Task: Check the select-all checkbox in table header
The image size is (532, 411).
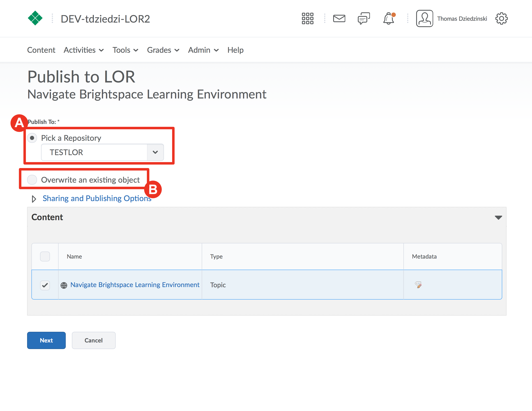Action: pyautogui.click(x=45, y=256)
